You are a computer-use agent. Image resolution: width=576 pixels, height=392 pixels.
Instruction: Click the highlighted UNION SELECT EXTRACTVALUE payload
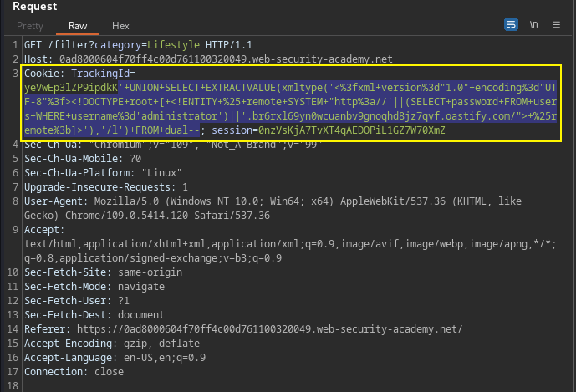tap(290, 109)
